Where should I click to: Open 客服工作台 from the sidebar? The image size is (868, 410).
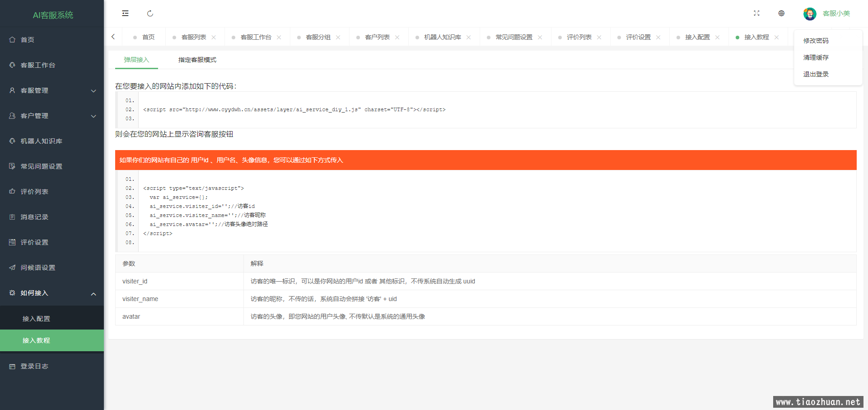point(52,65)
